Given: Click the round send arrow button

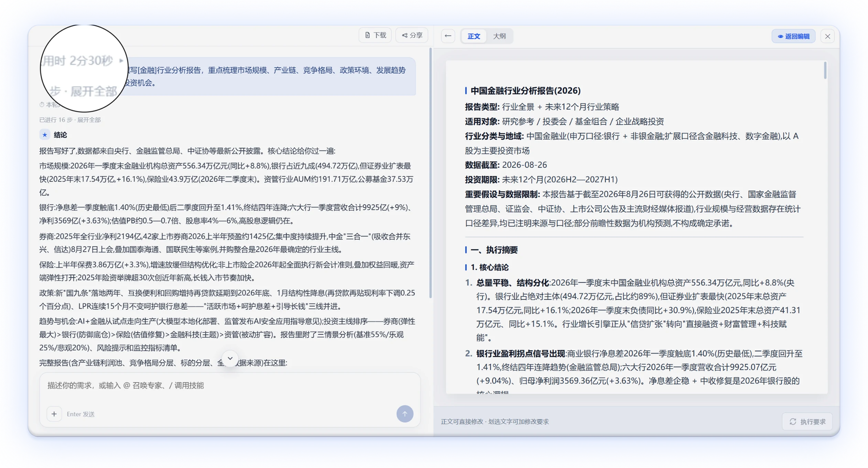Looking at the screenshot, I should tap(405, 414).
